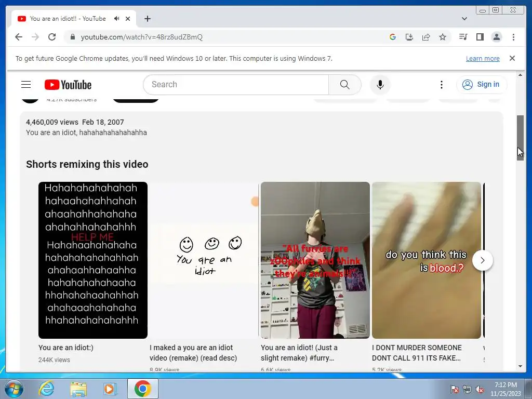Click the video description text
The height and width of the screenshot is (399, 532).
click(87, 132)
